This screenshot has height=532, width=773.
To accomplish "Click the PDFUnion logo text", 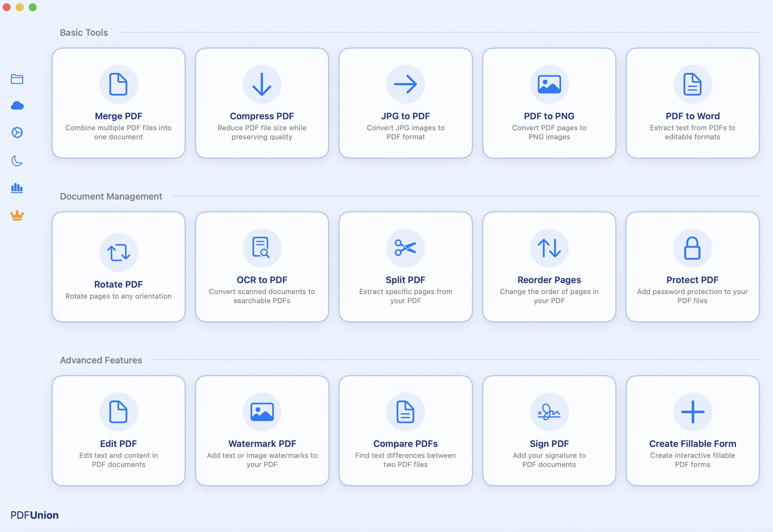I will tap(34, 515).
